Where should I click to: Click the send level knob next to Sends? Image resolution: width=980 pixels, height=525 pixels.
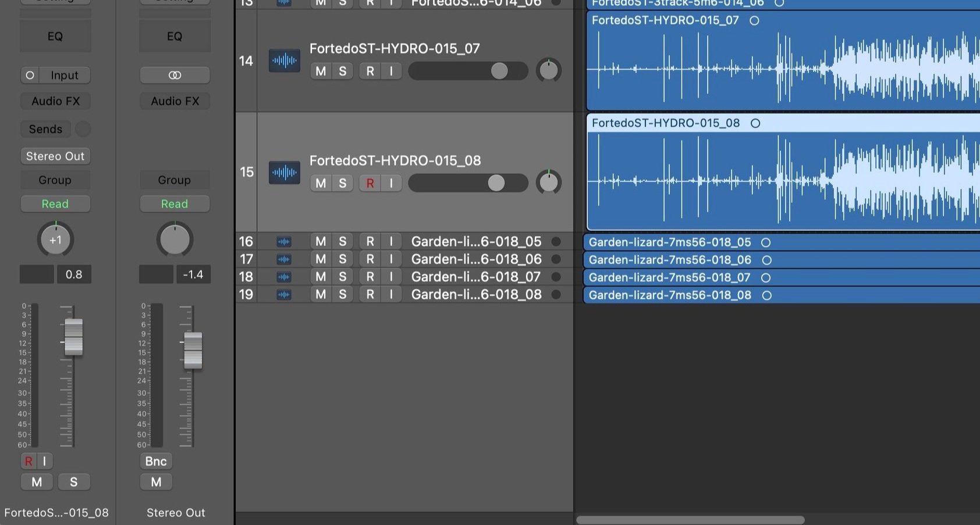point(83,128)
